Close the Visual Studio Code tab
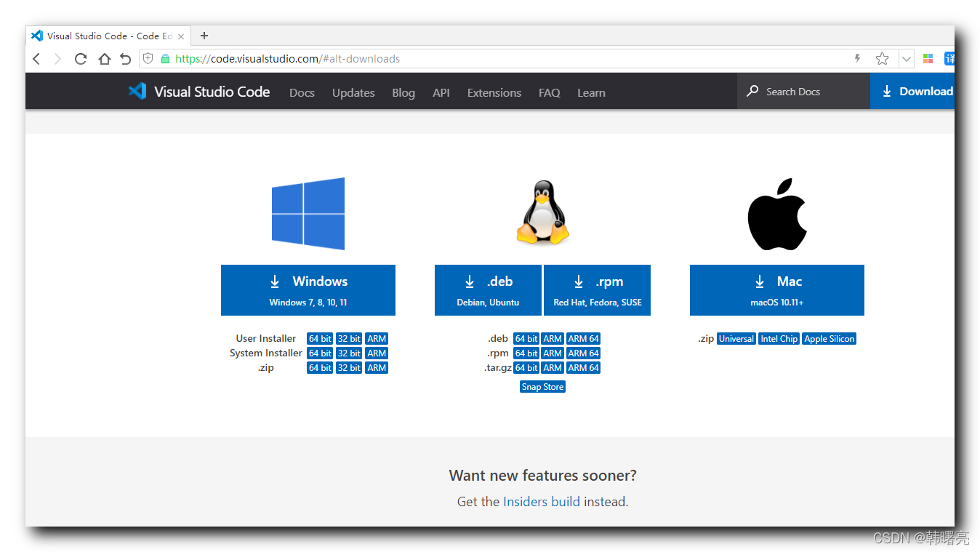Screen dimensions: 980x552 point(181,36)
